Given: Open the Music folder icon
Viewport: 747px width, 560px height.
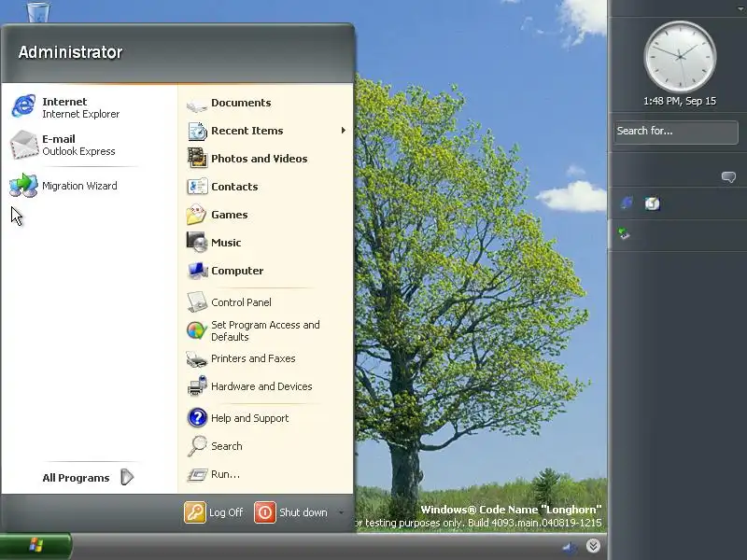Looking at the screenshot, I should pyautogui.click(x=197, y=243).
